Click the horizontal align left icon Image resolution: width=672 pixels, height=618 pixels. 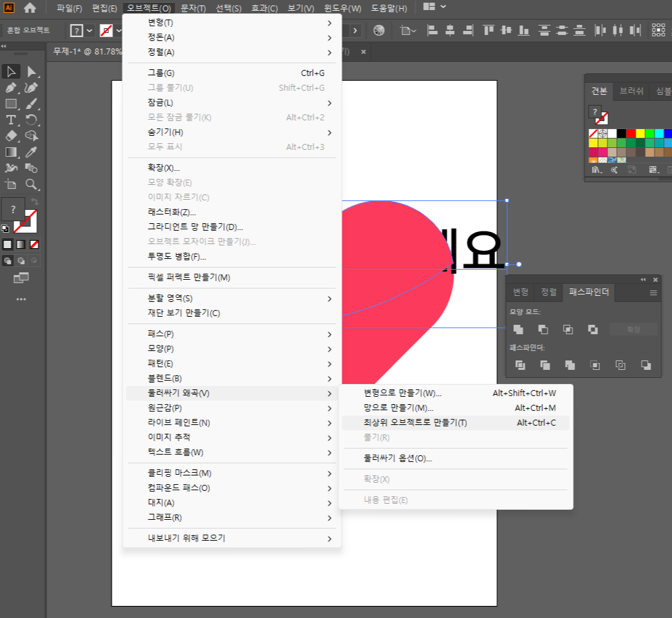point(433,30)
